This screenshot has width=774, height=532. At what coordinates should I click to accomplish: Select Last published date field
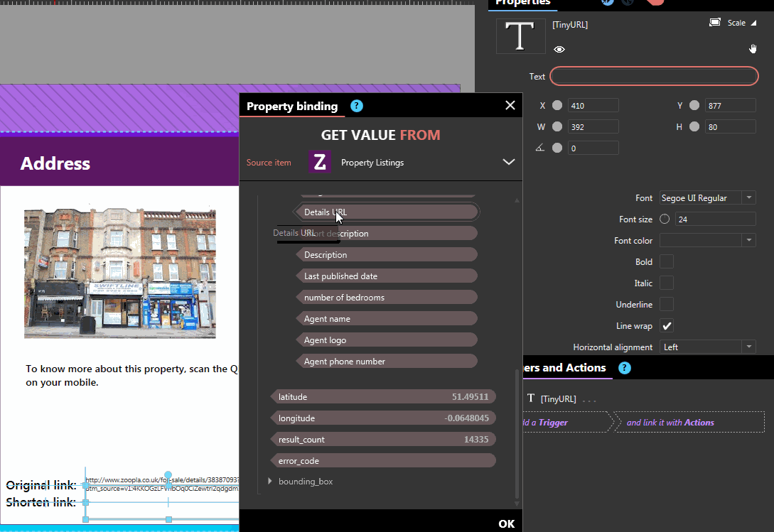tap(387, 276)
